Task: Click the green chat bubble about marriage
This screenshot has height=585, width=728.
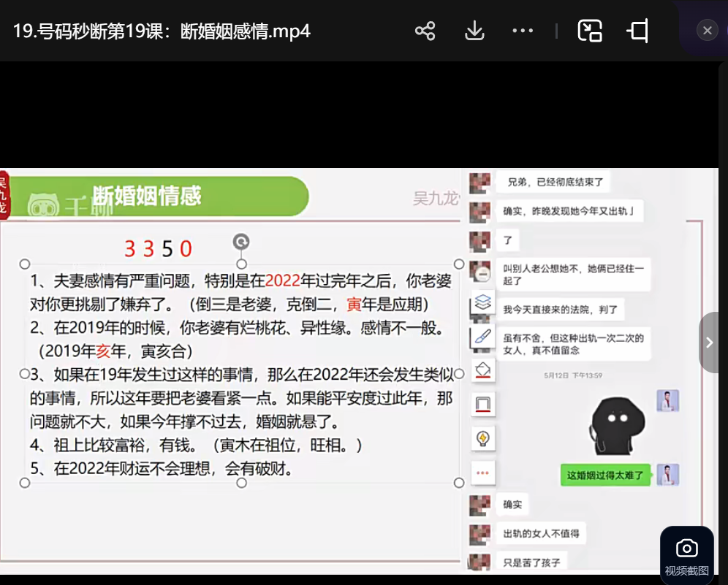Action: (x=605, y=475)
